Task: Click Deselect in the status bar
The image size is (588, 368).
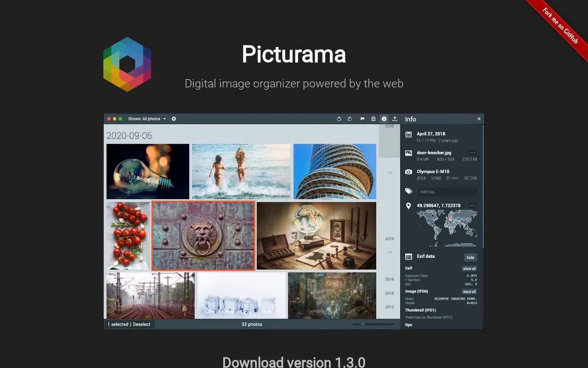Action: pos(141,324)
